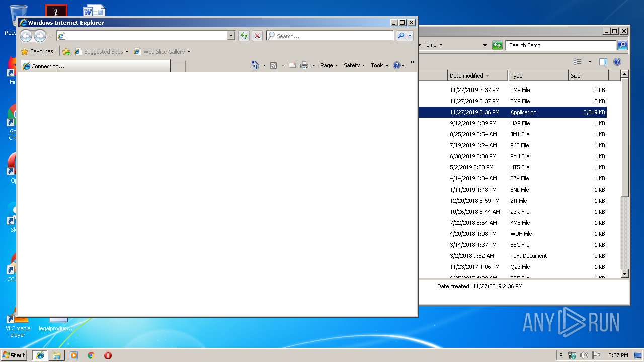The image size is (644, 362).
Task: Select the Application row of 2,019 KB
Action: click(x=512, y=112)
